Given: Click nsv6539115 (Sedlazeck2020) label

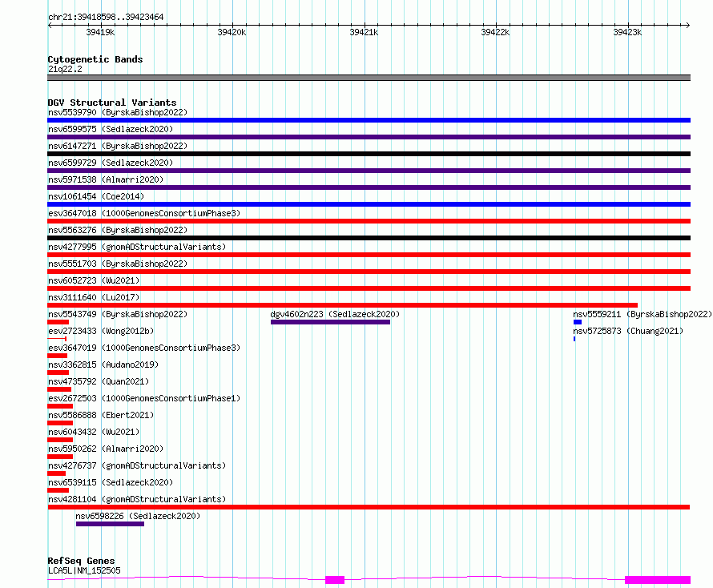Looking at the screenshot, I should point(111,482).
